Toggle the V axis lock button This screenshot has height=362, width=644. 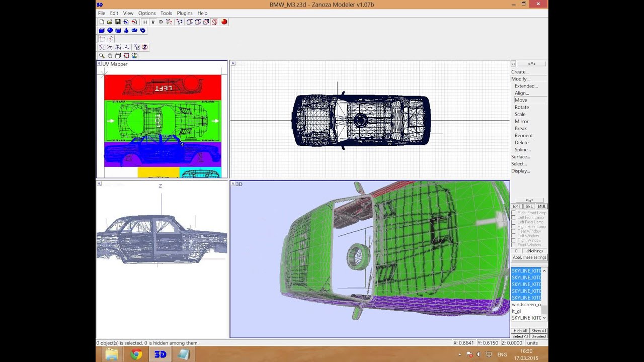point(153,22)
